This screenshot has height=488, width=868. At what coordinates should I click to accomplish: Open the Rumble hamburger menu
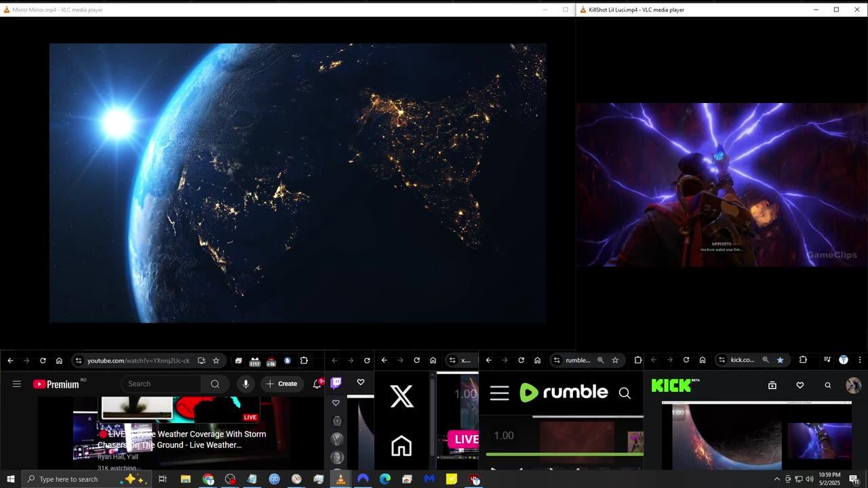click(500, 393)
